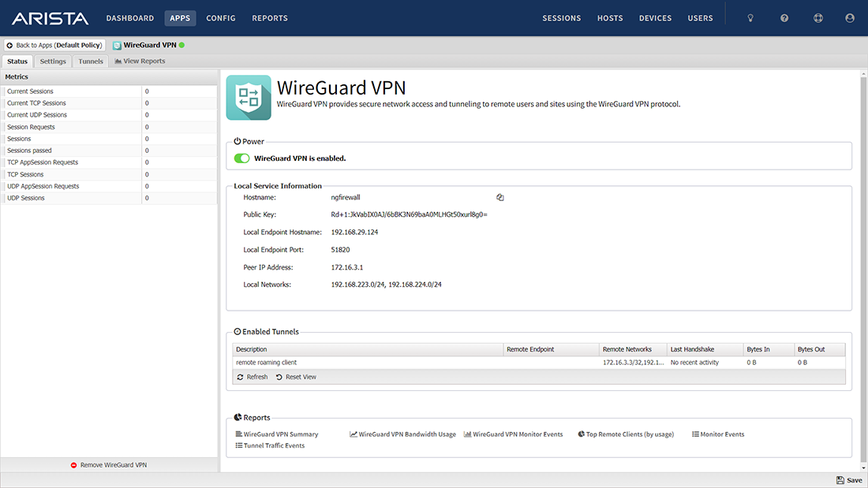Reset the tunnels table view
Screen dimensions: 868x488
click(x=296, y=378)
